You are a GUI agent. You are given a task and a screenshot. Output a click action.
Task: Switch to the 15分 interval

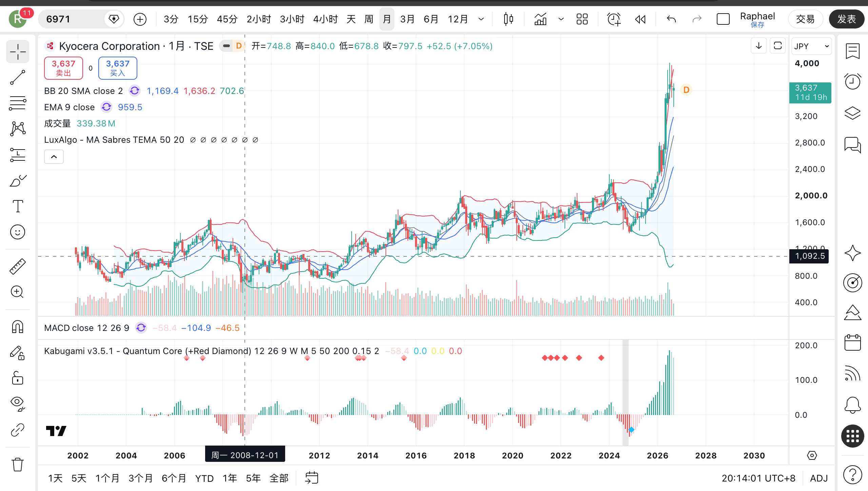click(x=198, y=19)
